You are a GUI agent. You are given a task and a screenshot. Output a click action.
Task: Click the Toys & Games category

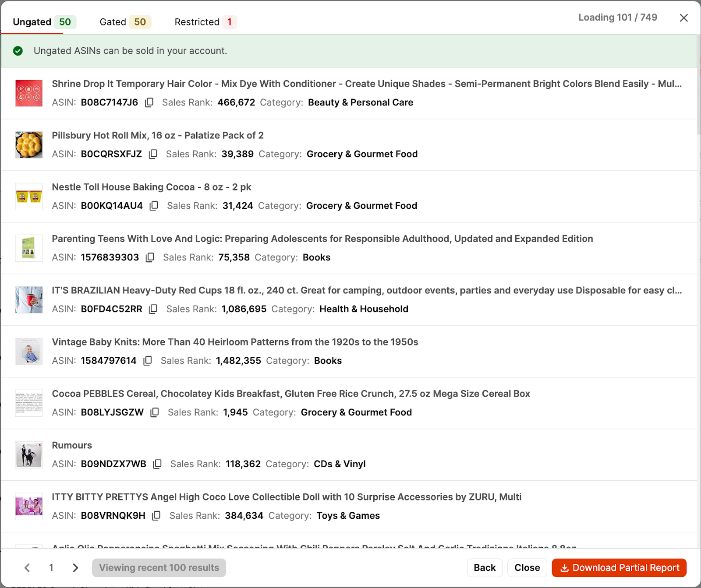coord(348,516)
